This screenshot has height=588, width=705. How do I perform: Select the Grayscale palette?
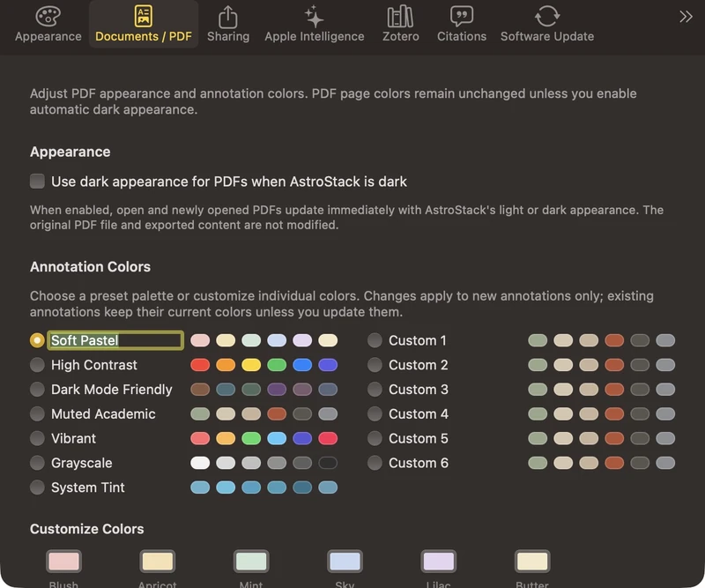tap(37, 463)
